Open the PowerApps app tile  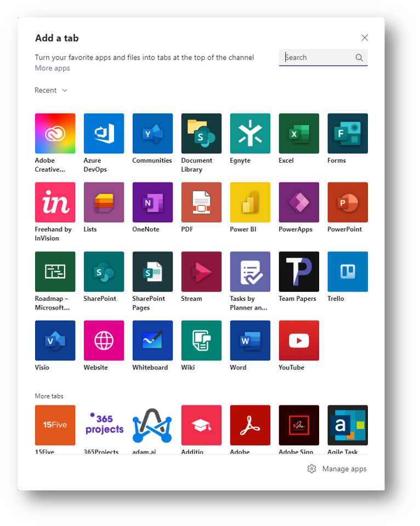[299, 202]
